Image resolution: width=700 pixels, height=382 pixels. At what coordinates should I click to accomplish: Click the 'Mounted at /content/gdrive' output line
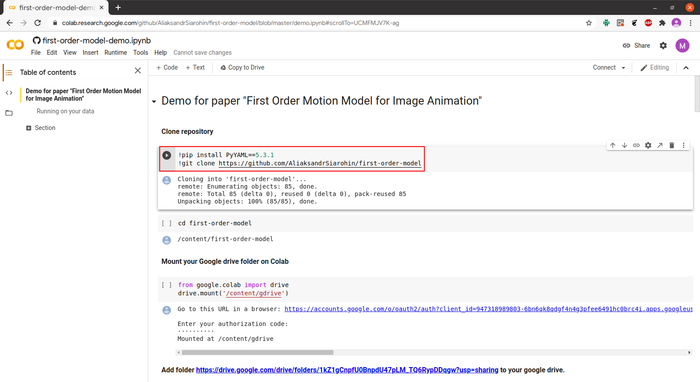click(x=225, y=339)
